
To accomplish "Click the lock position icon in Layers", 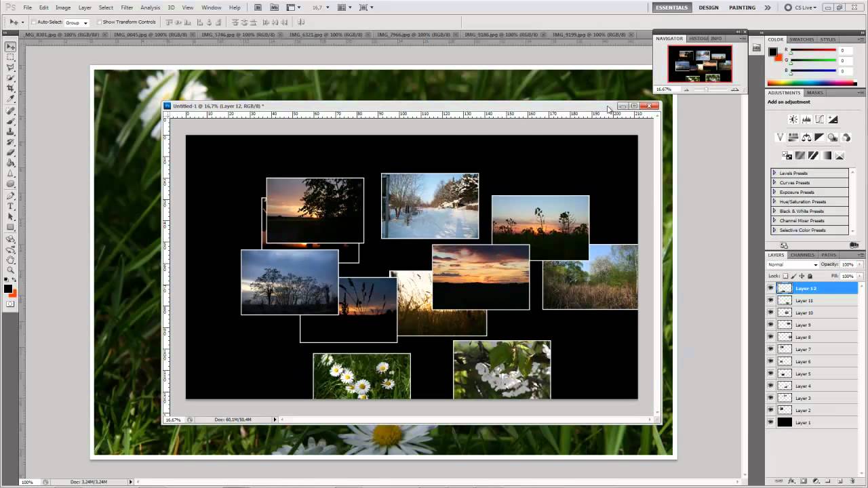I will click(802, 276).
